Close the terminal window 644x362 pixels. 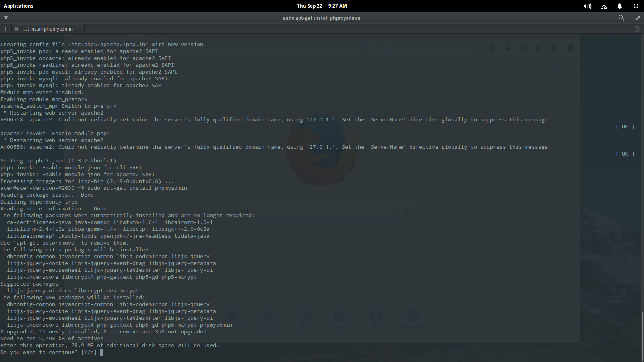click(6, 18)
